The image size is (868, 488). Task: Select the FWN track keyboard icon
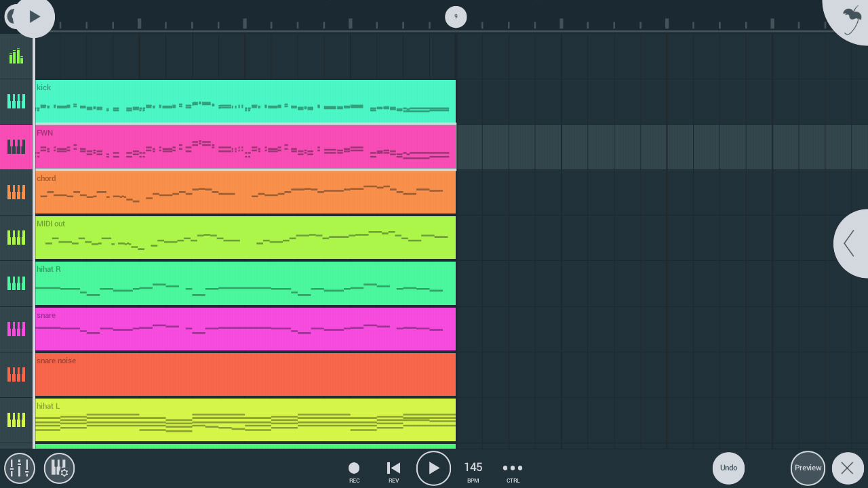16,147
